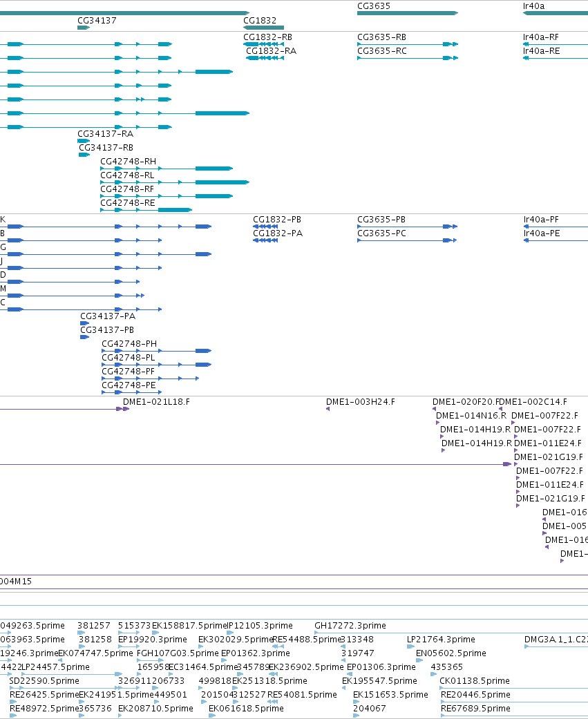Open EST EP01362.3prime
This screenshot has height=719, width=588.
(x=256, y=653)
